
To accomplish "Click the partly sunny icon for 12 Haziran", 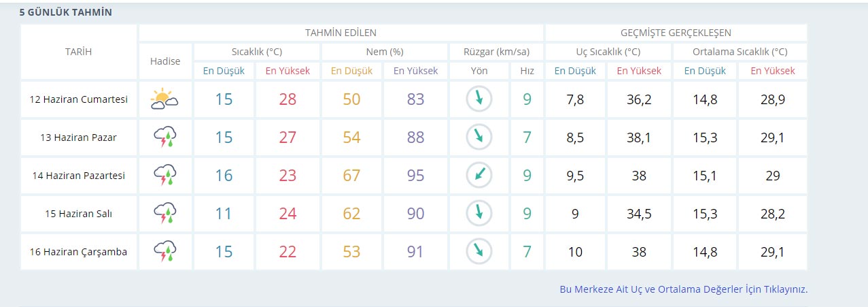I will (164, 99).
